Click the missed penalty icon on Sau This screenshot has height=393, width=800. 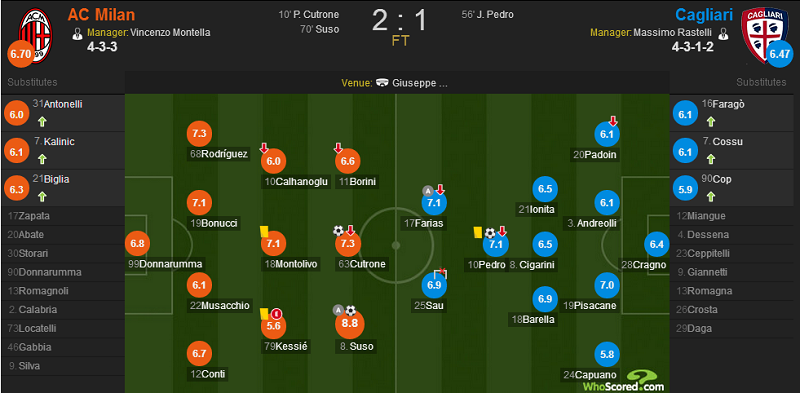440,273
